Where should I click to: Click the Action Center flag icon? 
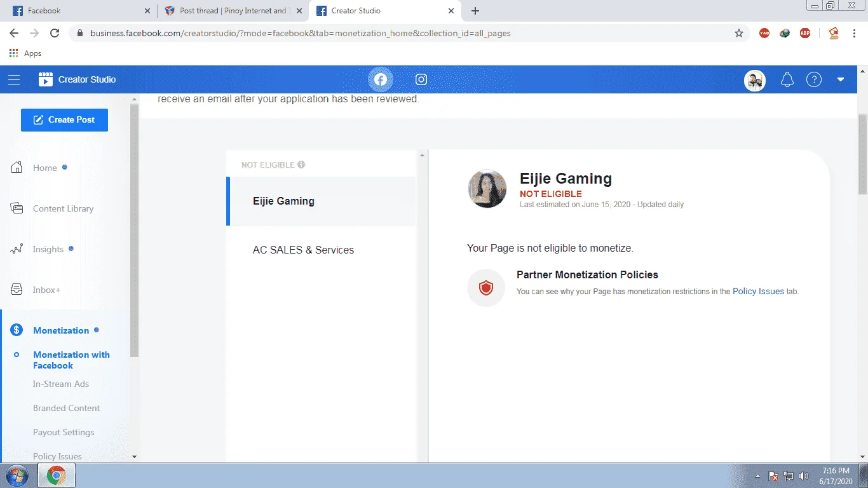pos(773,476)
